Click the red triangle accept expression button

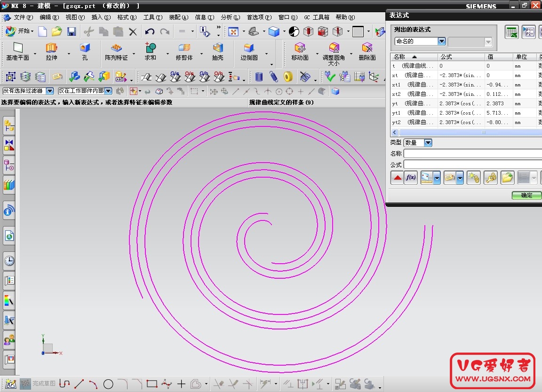397,178
